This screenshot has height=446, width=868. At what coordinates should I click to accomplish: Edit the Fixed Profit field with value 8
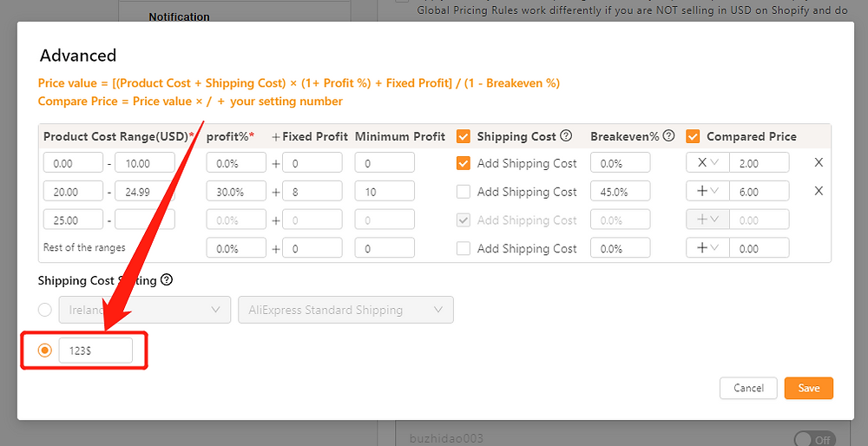(312, 191)
